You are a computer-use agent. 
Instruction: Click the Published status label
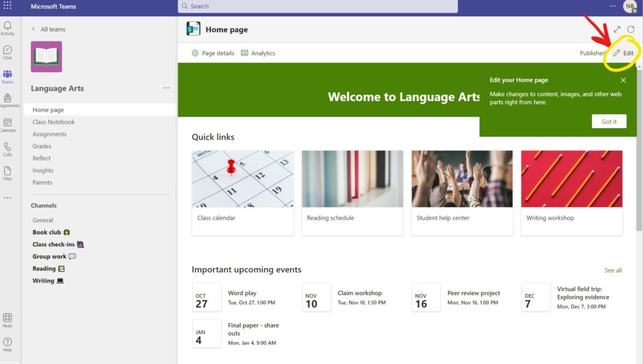593,53
